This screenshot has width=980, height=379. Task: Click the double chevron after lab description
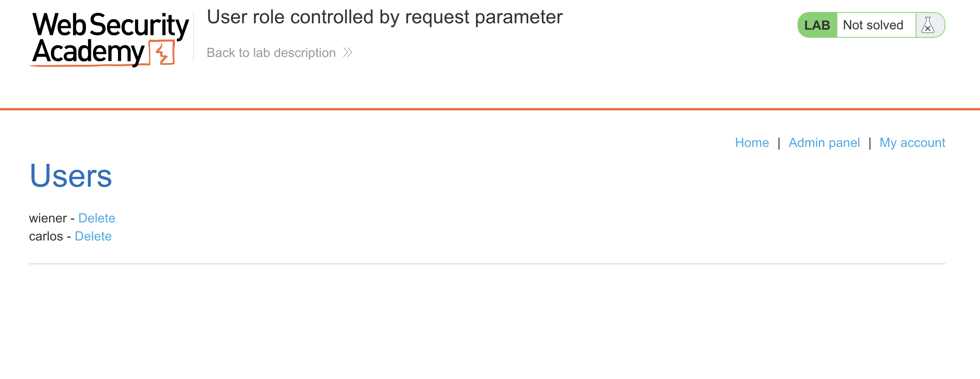(x=348, y=53)
